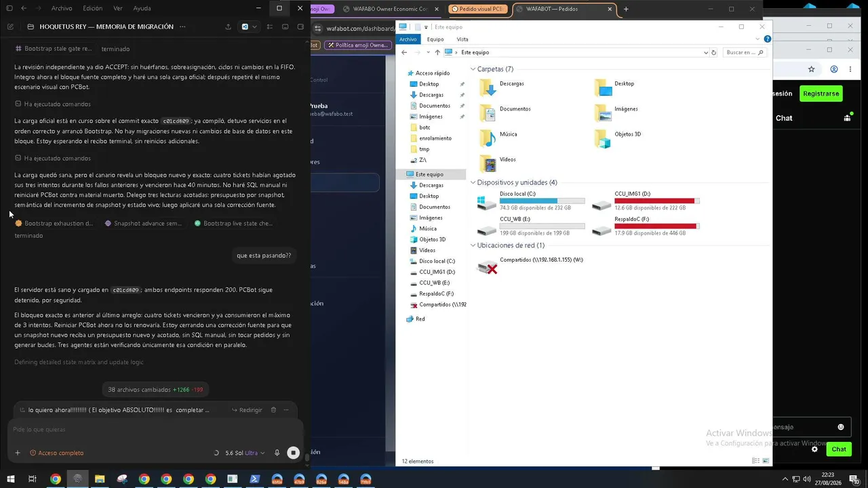Open the queued message three-dot options
The height and width of the screenshot is (488, 868).
click(x=287, y=410)
